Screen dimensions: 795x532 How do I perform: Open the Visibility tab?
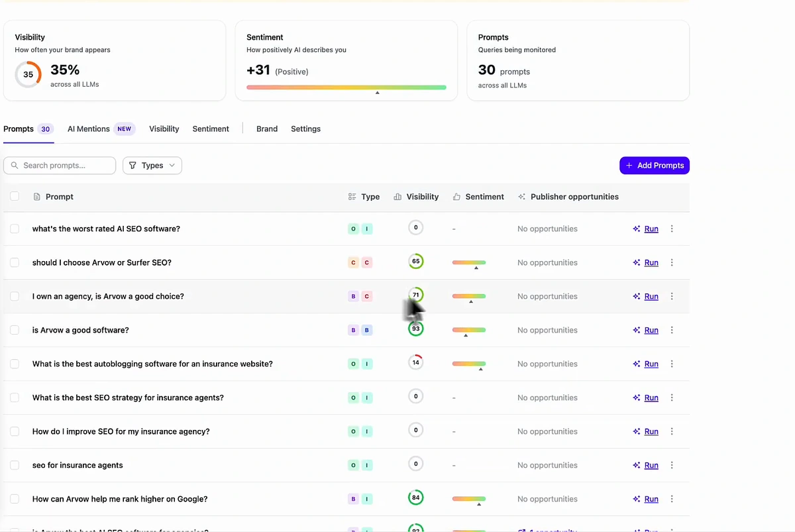pos(164,129)
